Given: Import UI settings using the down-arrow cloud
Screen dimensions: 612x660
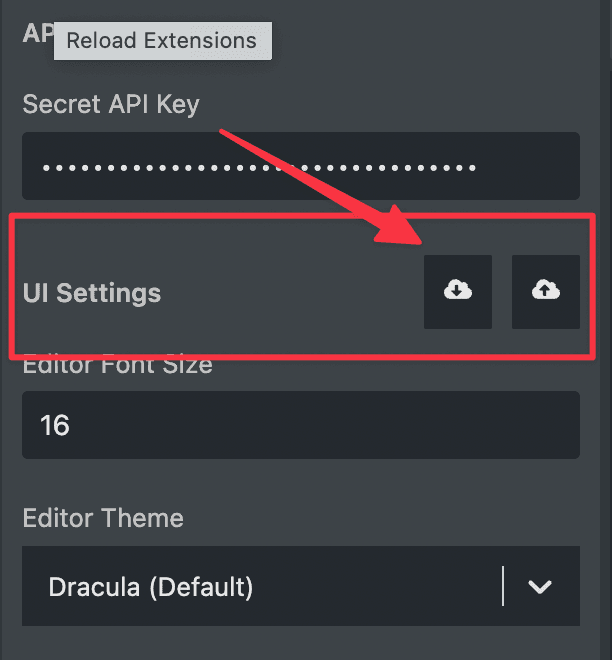Looking at the screenshot, I should (458, 291).
